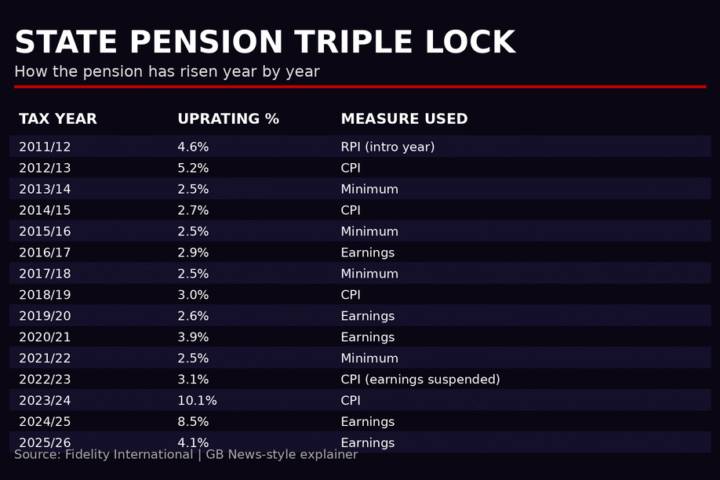
Task: Click the RPI (intro year) measure cell
Action: tap(387, 147)
